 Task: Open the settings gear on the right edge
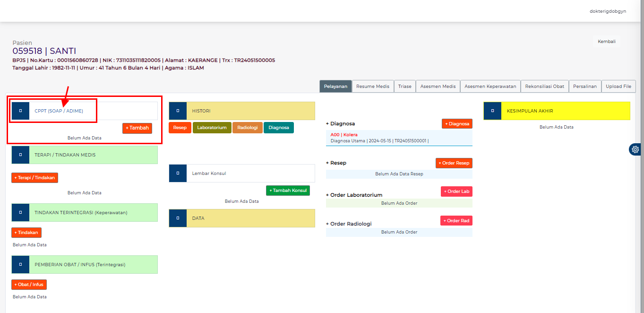tap(635, 149)
